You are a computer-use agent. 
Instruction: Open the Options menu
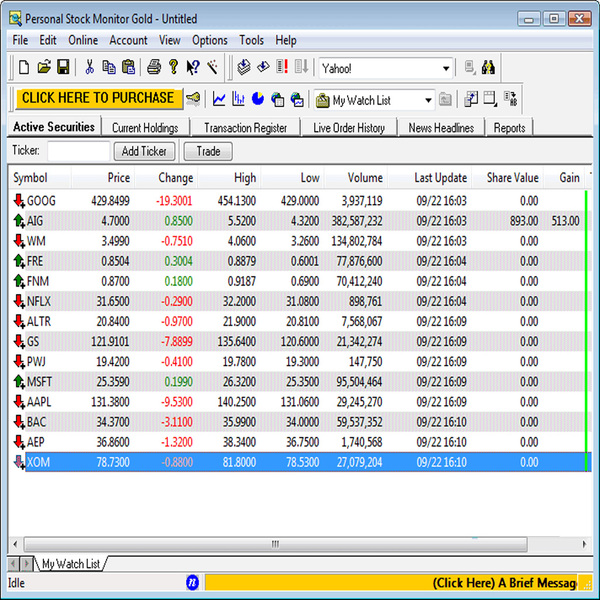click(210, 40)
